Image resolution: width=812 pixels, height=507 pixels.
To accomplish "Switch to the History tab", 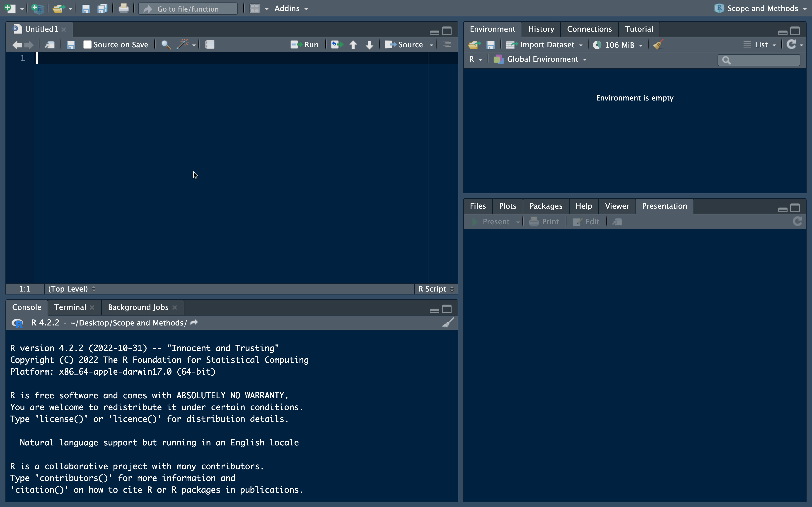I will tap(541, 29).
